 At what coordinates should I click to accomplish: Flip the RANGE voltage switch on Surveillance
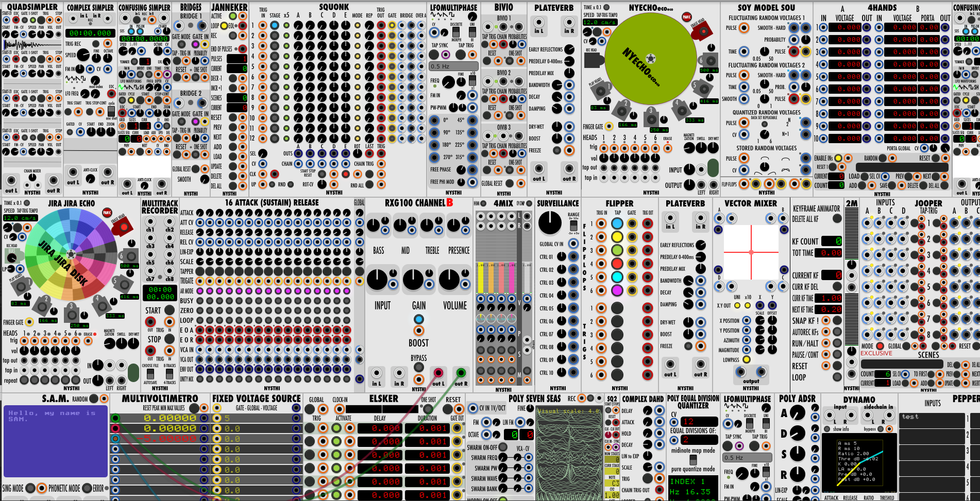coord(573,225)
